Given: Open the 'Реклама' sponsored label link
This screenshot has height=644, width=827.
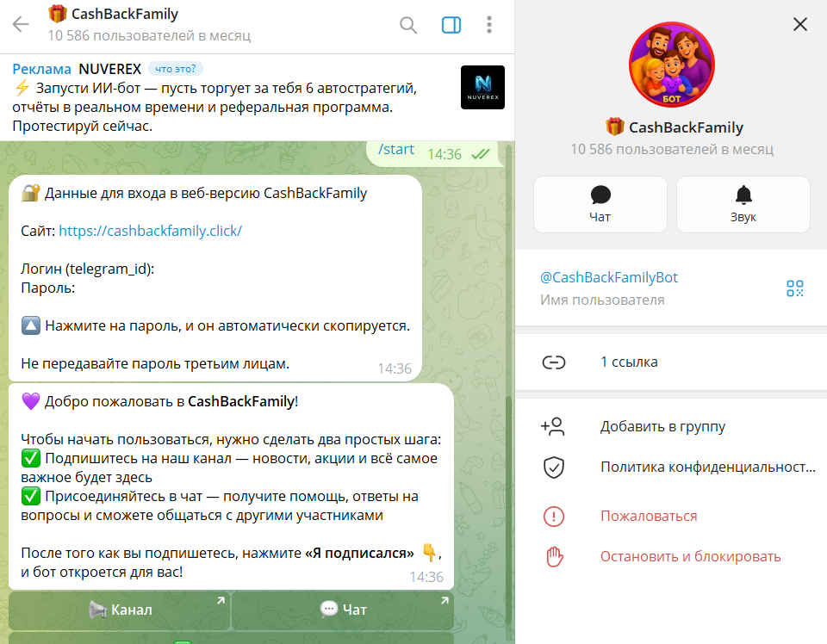Looking at the screenshot, I should pyautogui.click(x=41, y=69).
